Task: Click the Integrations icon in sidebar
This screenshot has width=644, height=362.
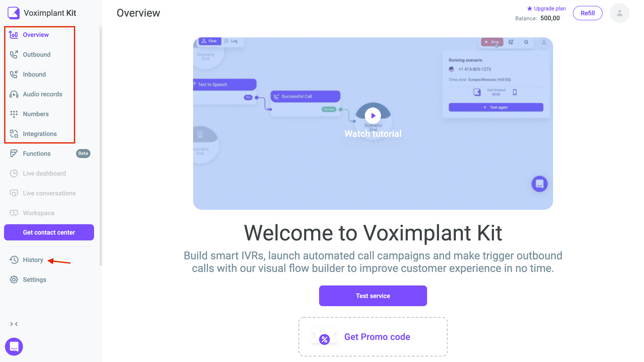Action: coord(14,134)
